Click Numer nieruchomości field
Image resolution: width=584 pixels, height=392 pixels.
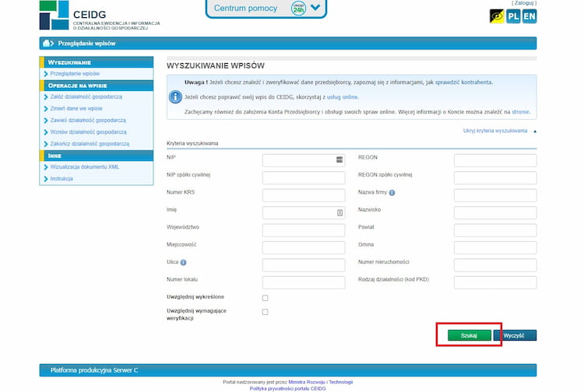(495, 265)
